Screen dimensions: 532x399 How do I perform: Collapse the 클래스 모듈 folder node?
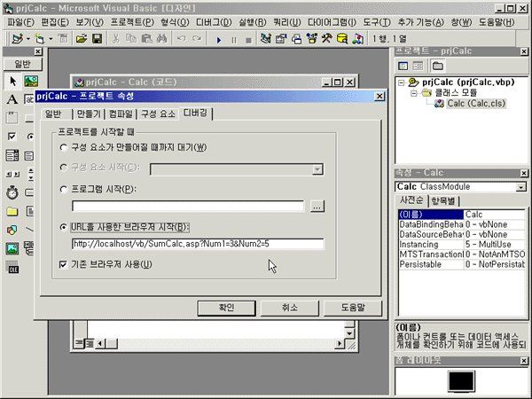[x=413, y=92]
